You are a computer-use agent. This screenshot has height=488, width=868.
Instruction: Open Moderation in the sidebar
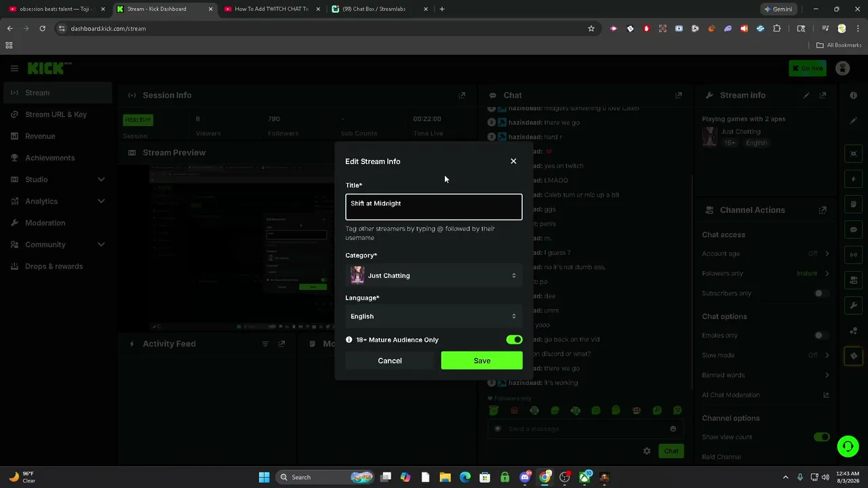(58, 223)
